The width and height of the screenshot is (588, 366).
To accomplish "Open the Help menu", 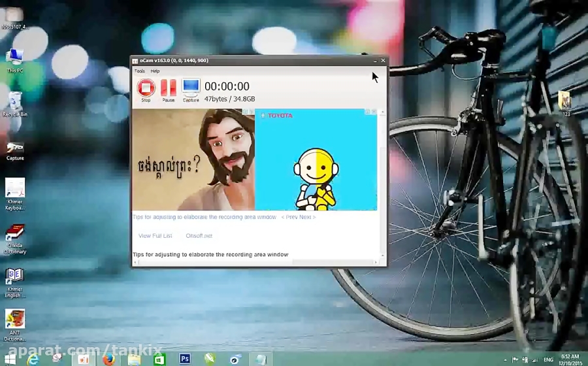I will 155,71.
